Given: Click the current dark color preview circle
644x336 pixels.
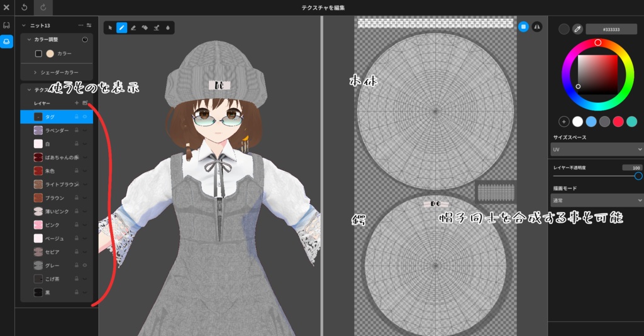Looking at the screenshot, I should point(564,29).
